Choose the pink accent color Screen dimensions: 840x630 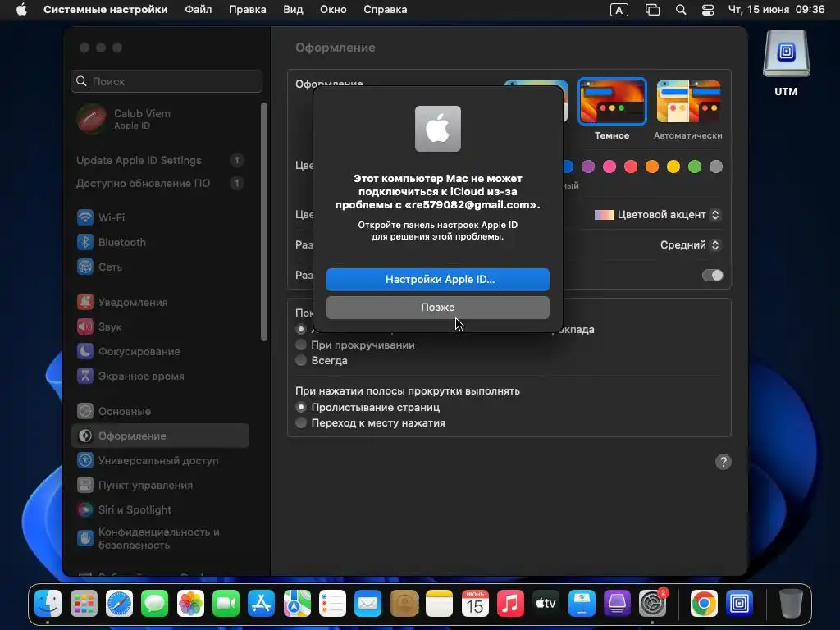pyautogui.click(x=609, y=167)
